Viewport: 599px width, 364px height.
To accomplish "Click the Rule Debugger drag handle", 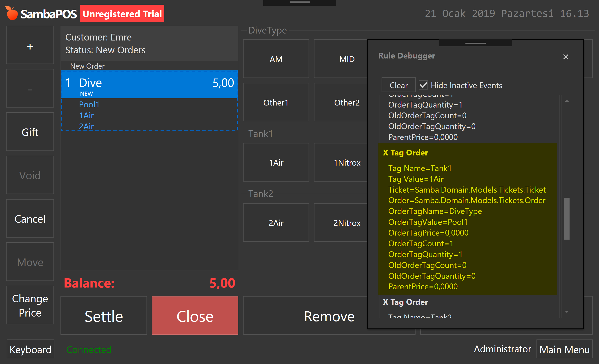I will (475, 43).
